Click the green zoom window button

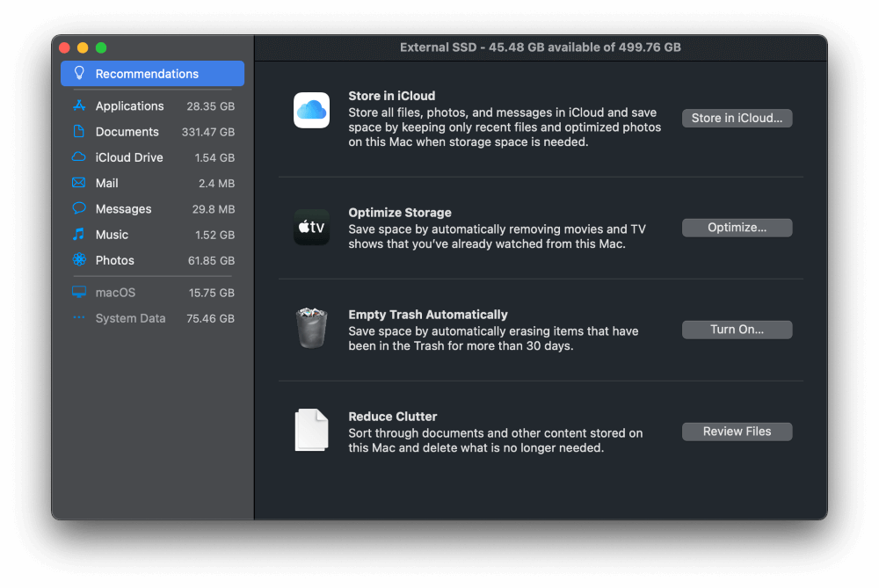click(101, 47)
